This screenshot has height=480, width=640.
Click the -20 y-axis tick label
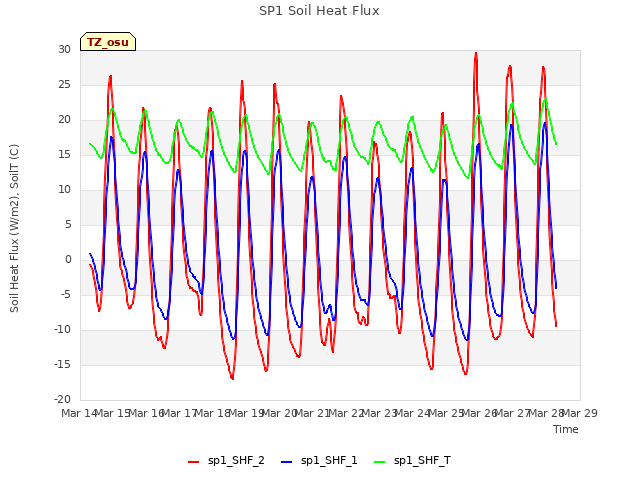62,400
